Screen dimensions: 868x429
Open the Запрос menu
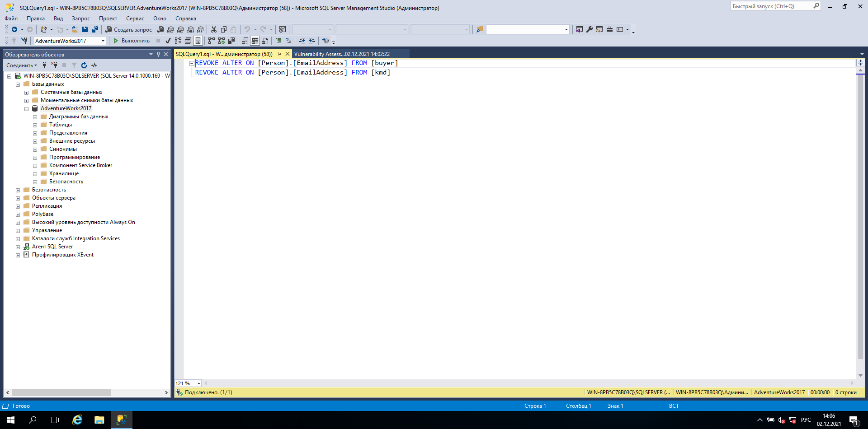coord(80,19)
